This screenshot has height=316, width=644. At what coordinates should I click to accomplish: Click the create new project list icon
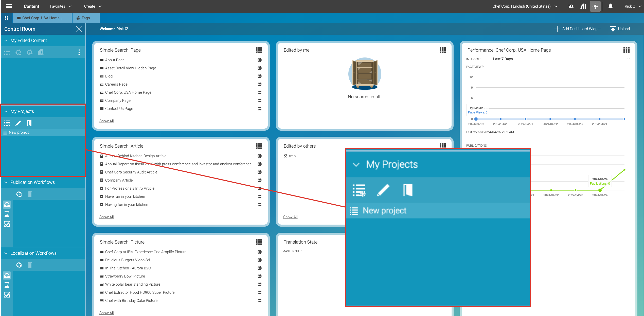pyautogui.click(x=7, y=123)
